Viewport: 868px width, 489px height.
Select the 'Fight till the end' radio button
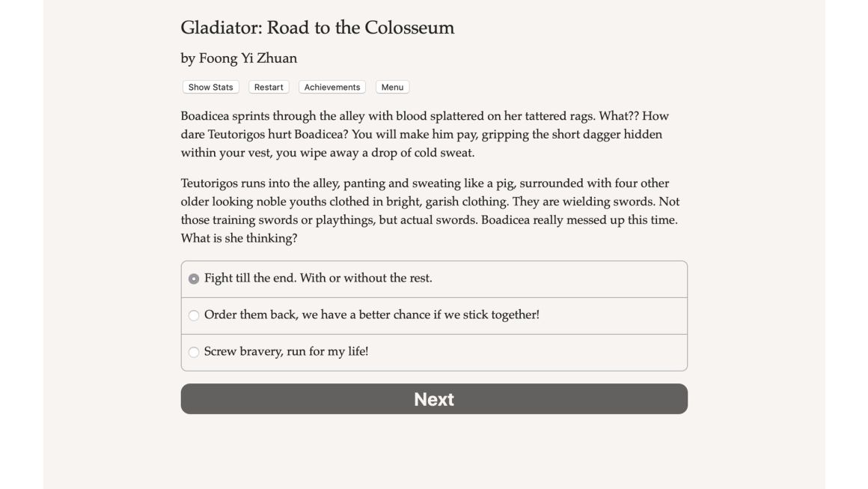pyautogui.click(x=194, y=279)
